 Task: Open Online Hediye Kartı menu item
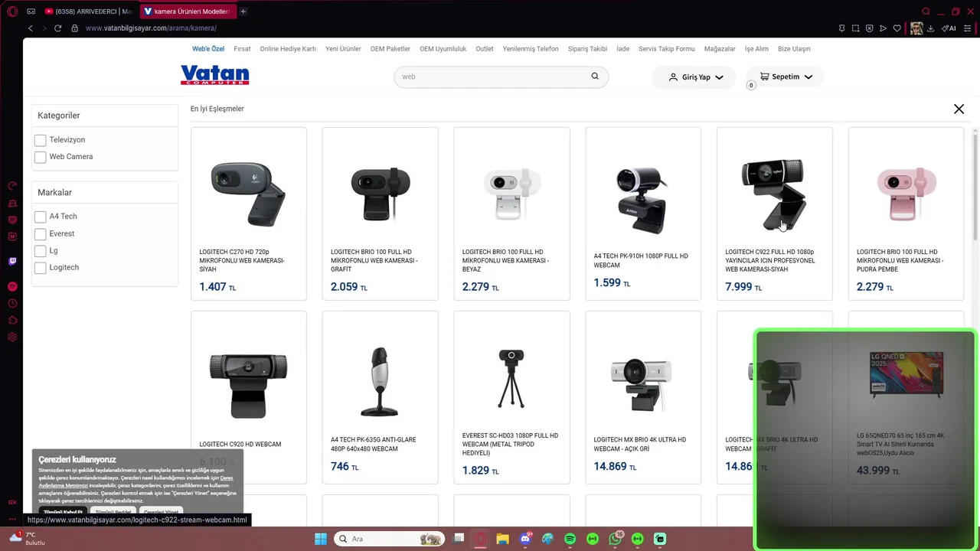[288, 49]
